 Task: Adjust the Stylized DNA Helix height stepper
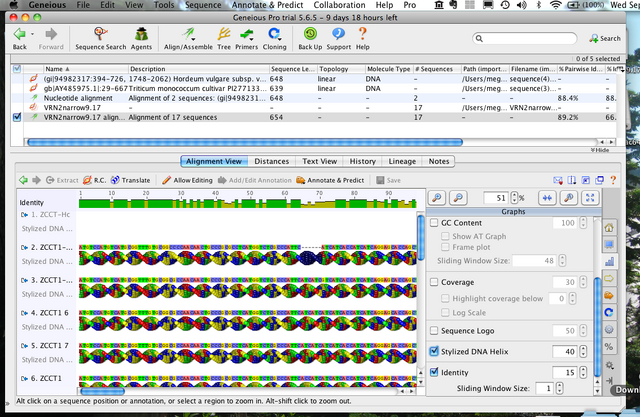pyautogui.click(x=583, y=351)
